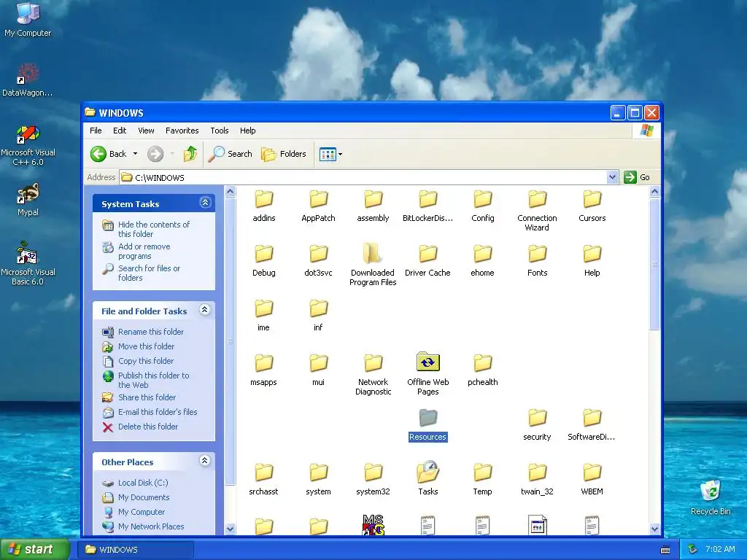The width and height of the screenshot is (747, 560).
Task: Select the Network Diagnostic folder
Action: pos(373,374)
